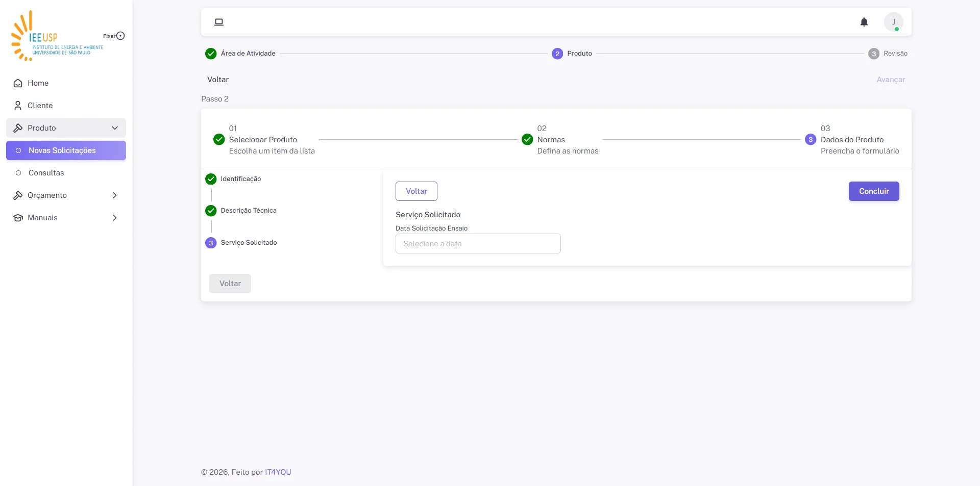This screenshot has height=486, width=980.
Task: Click the outlined Voltar button
Action: [x=416, y=191]
